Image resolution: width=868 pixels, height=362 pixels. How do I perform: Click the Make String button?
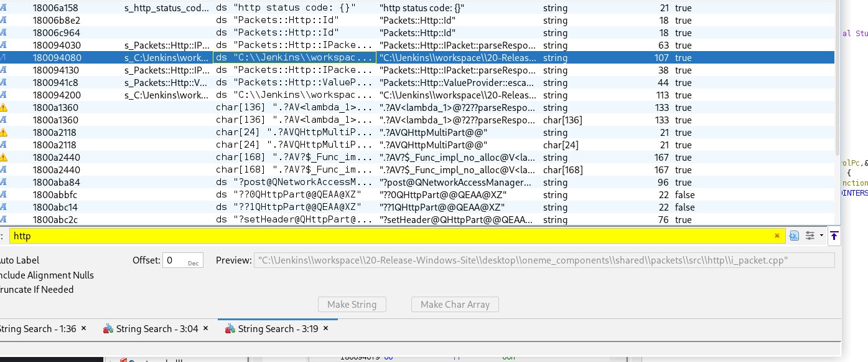352,305
